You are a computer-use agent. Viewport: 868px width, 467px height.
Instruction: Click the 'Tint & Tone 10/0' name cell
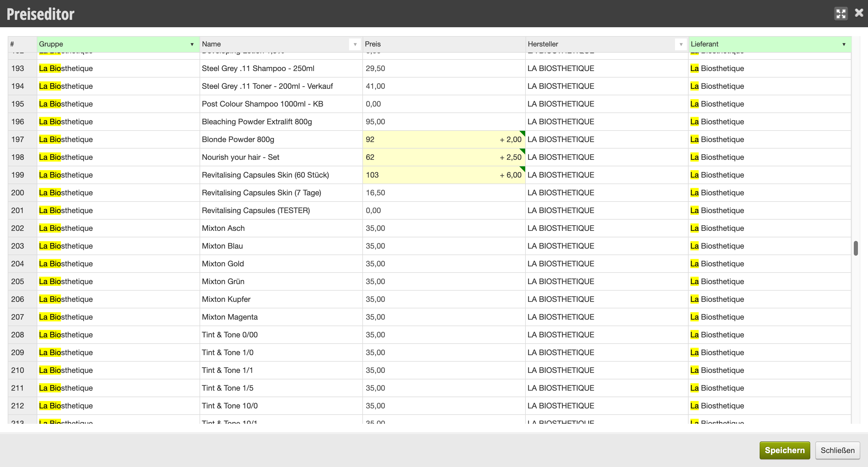click(x=281, y=406)
